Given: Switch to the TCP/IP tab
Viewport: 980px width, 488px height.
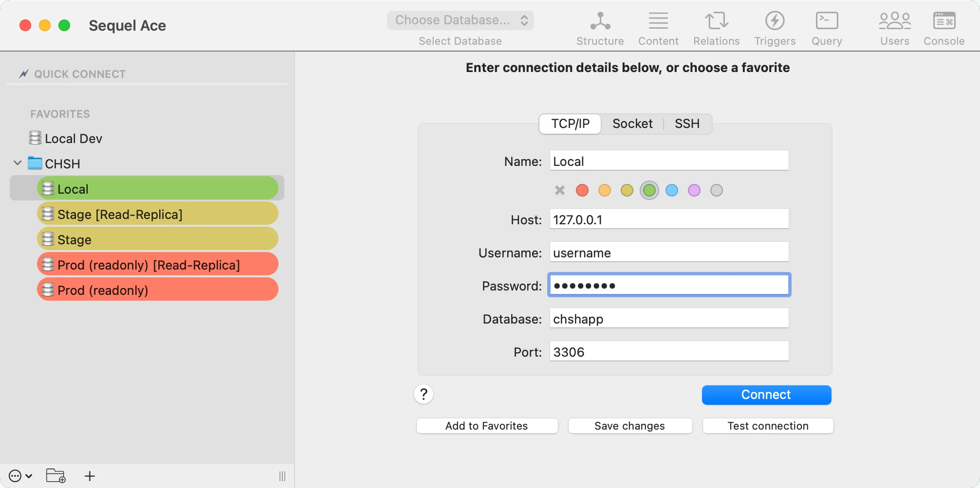Looking at the screenshot, I should click(570, 124).
